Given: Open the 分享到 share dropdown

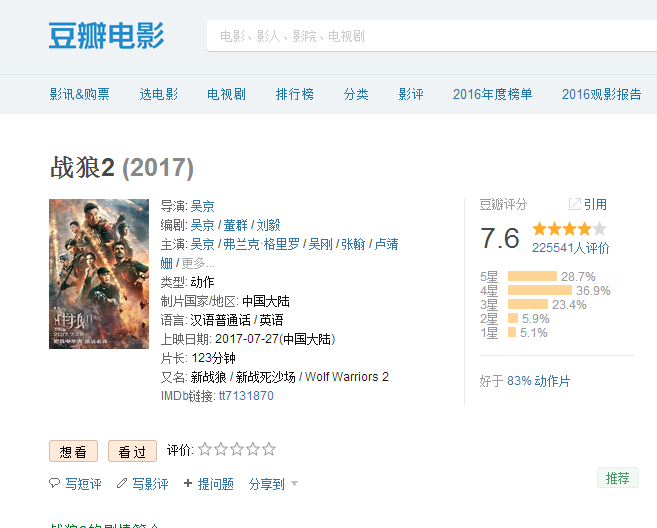Looking at the screenshot, I should tap(273, 484).
